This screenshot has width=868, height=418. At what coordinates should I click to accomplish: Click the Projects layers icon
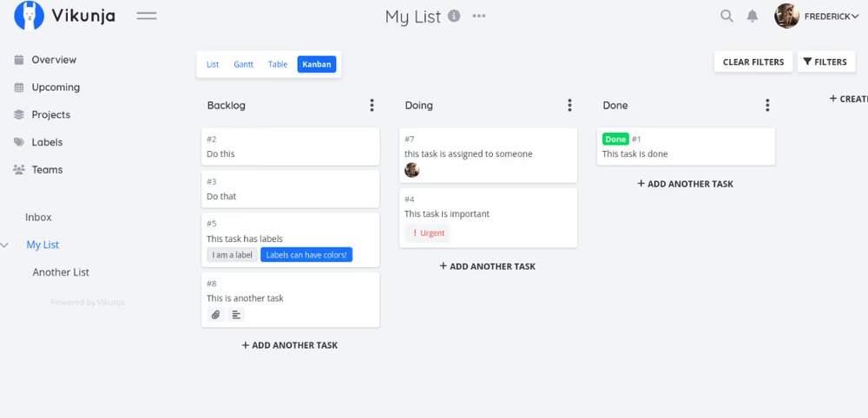[x=19, y=115]
